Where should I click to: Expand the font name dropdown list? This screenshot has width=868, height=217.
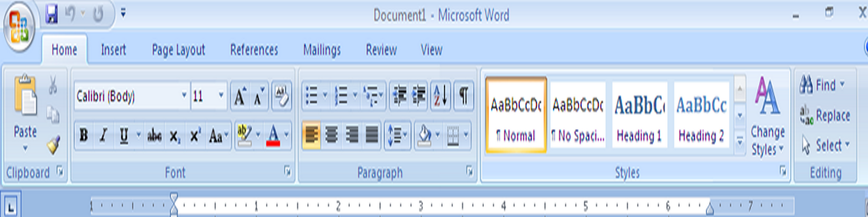click(184, 95)
